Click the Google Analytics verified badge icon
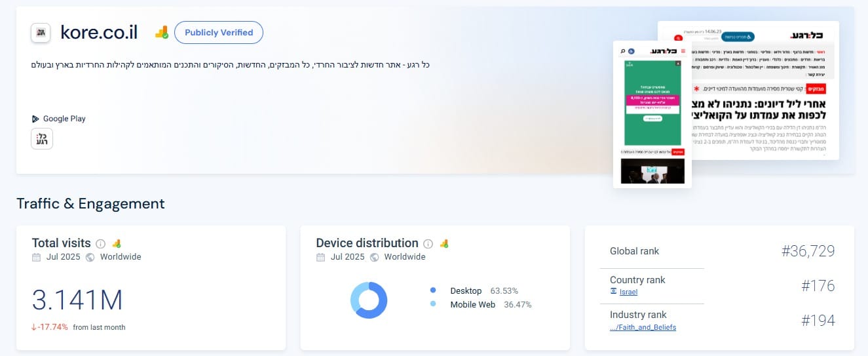The width and height of the screenshot is (868, 356). (x=161, y=32)
